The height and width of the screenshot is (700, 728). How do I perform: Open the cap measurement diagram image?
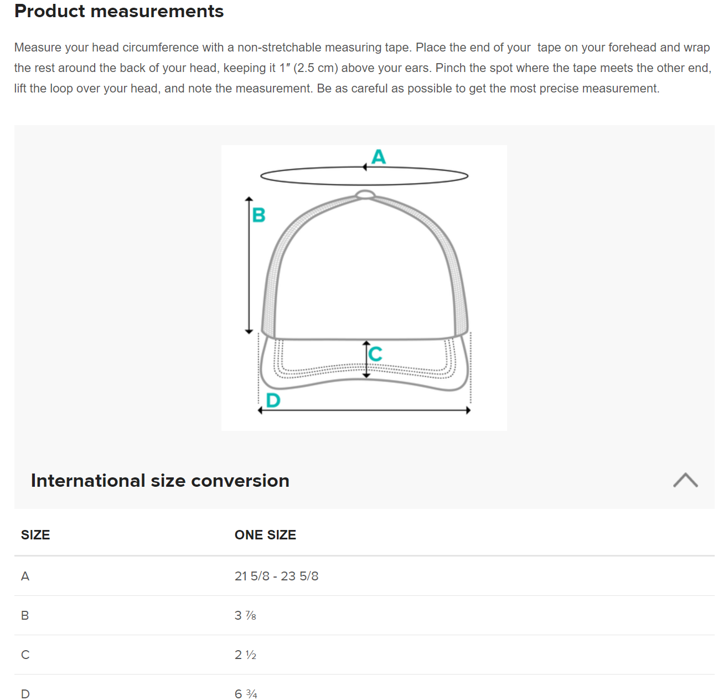[364, 288]
